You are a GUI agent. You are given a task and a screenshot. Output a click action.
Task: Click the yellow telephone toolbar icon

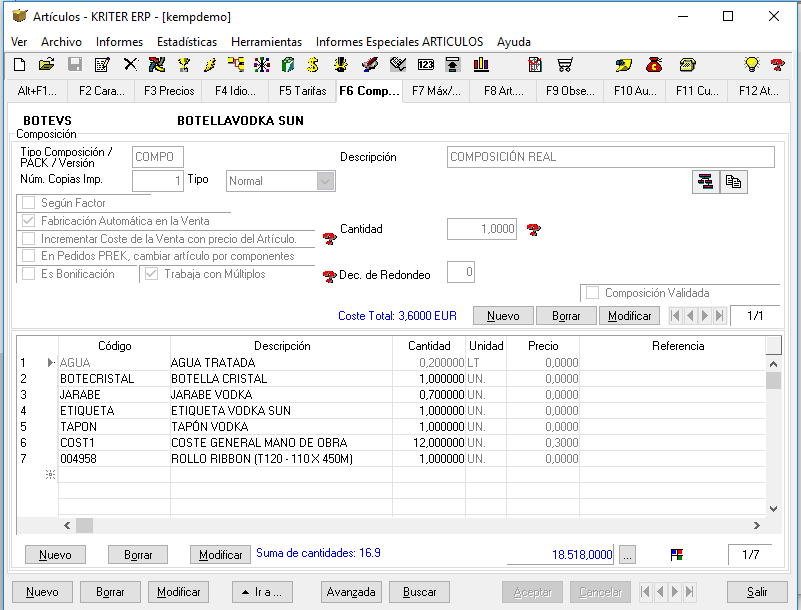(x=688, y=65)
